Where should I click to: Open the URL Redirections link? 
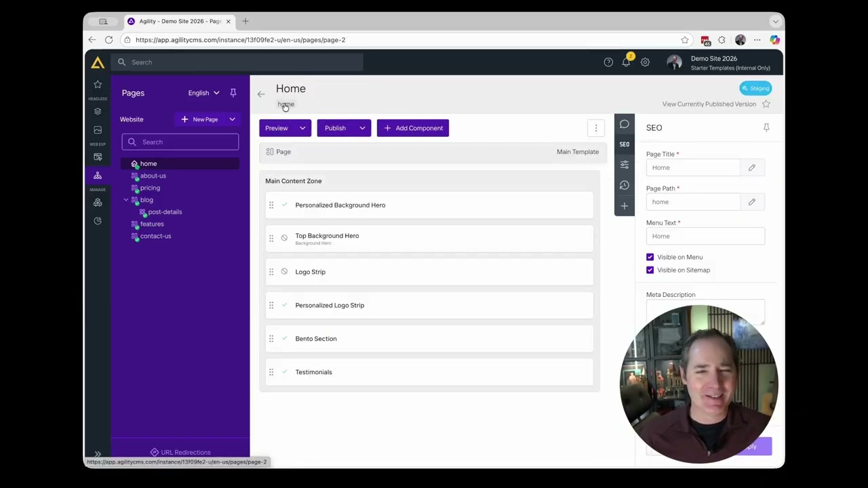click(x=180, y=452)
